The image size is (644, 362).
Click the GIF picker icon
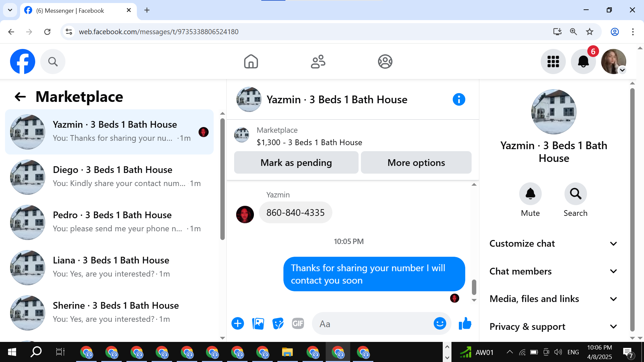[298, 323]
